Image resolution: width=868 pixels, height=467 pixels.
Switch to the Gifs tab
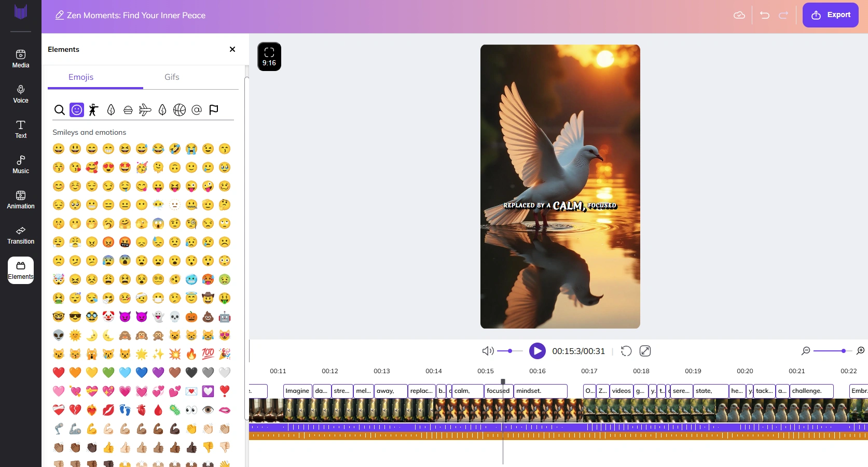coord(172,77)
